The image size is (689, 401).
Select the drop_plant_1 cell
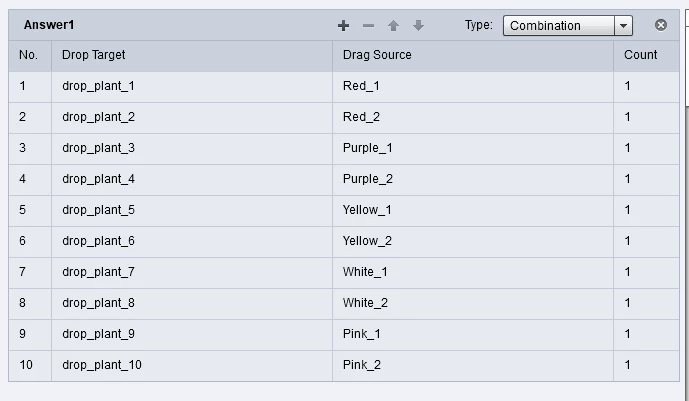click(x=98, y=86)
